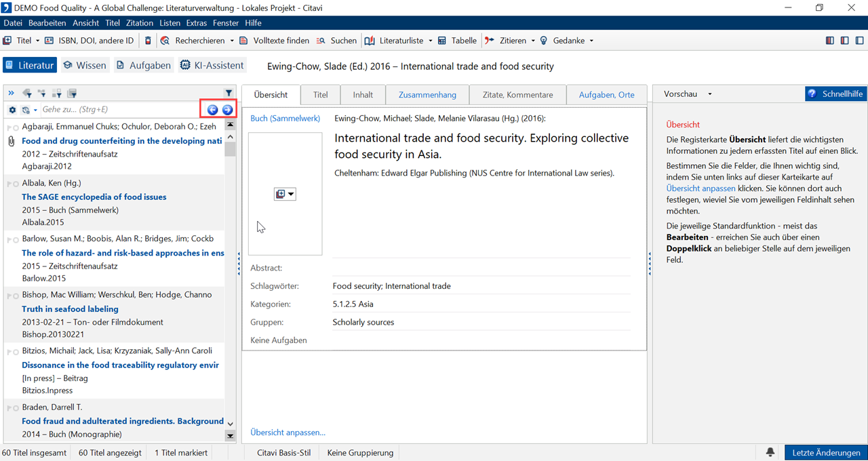Click the blue forward navigation arrow
The width and height of the screenshot is (868, 461).
tap(227, 110)
